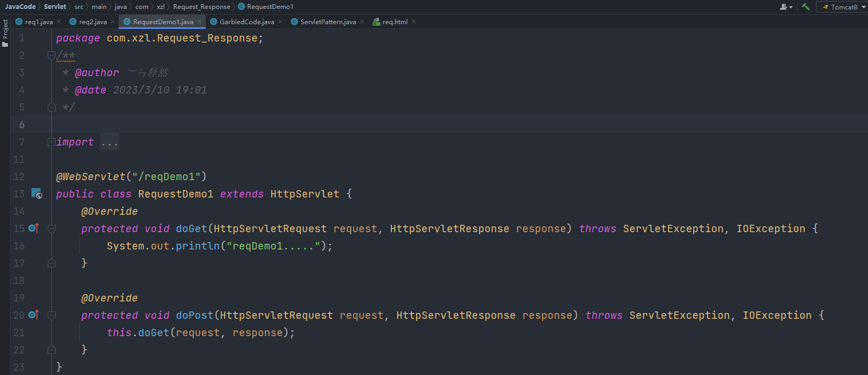
Task: Collapse the Javadoc comment block on line 2
Action: point(51,55)
